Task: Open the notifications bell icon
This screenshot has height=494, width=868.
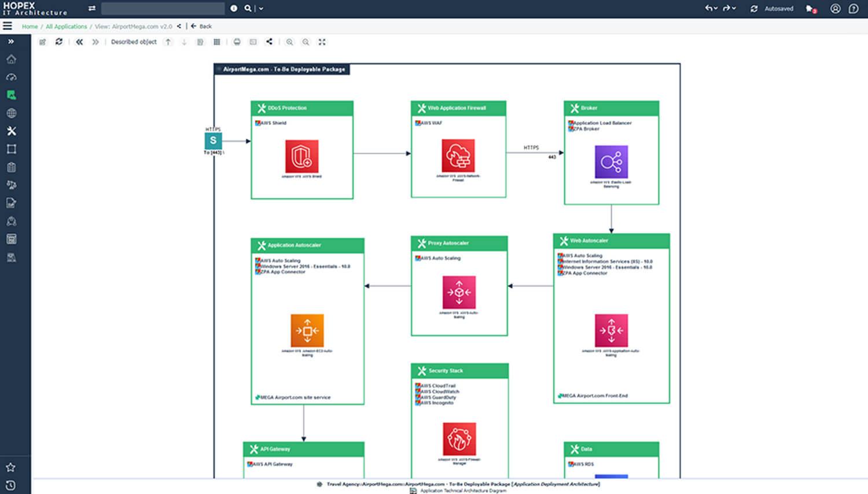Action: click(810, 9)
